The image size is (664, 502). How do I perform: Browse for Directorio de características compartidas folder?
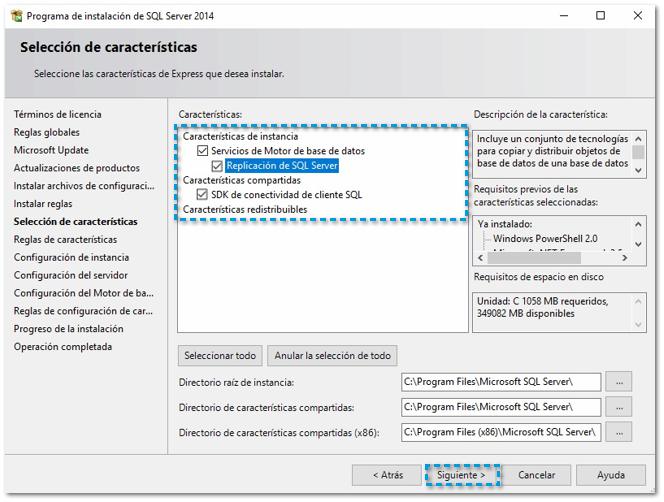(619, 407)
